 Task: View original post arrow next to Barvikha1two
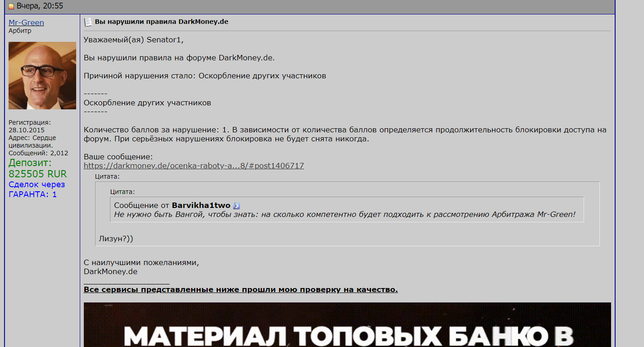[237, 206]
